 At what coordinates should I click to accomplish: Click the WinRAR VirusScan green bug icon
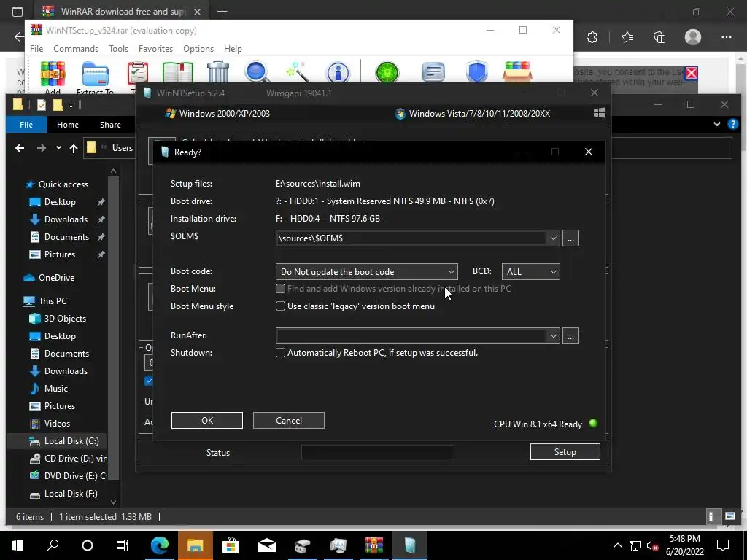click(387, 73)
